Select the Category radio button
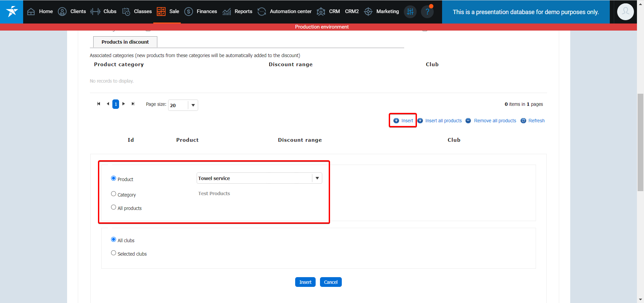This screenshot has width=644, height=303. pos(113,194)
